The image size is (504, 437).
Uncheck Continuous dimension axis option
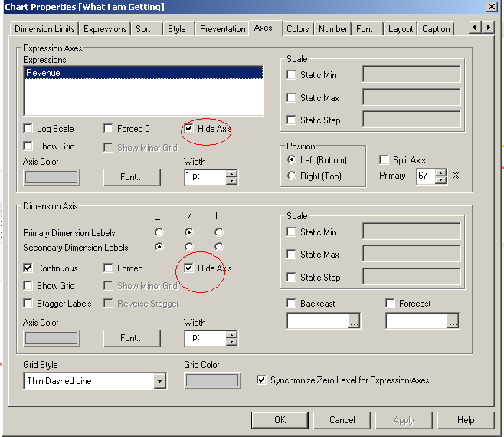pyautogui.click(x=28, y=268)
